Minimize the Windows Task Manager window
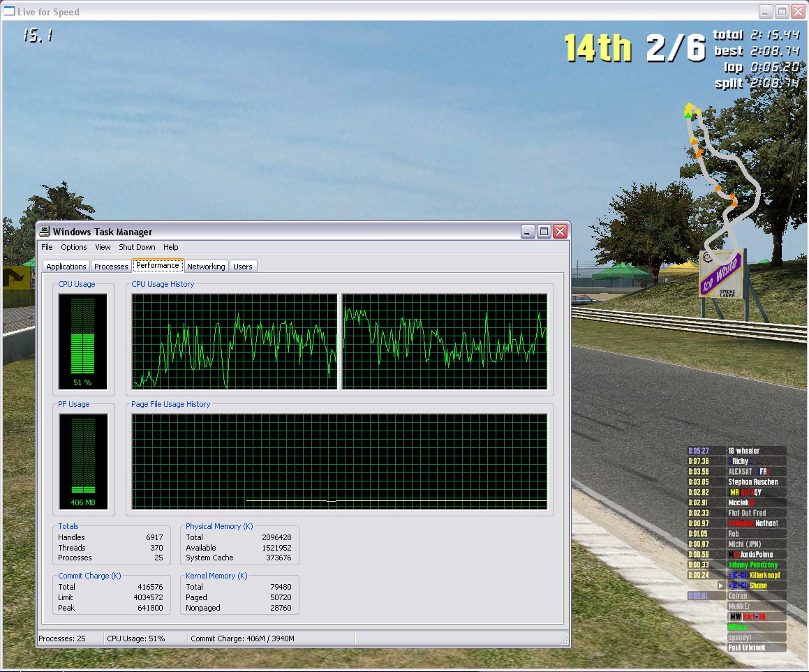The height and width of the screenshot is (672, 809). (x=527, y=231)
